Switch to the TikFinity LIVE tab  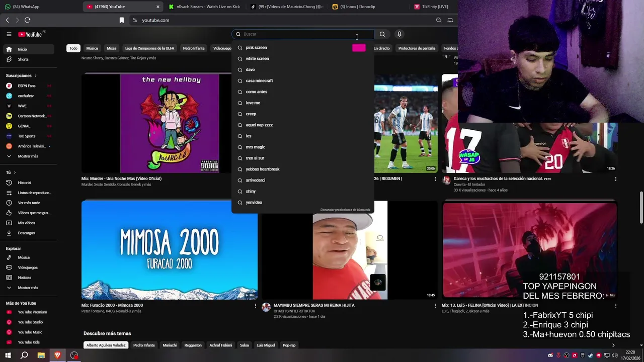coord(434,7)
